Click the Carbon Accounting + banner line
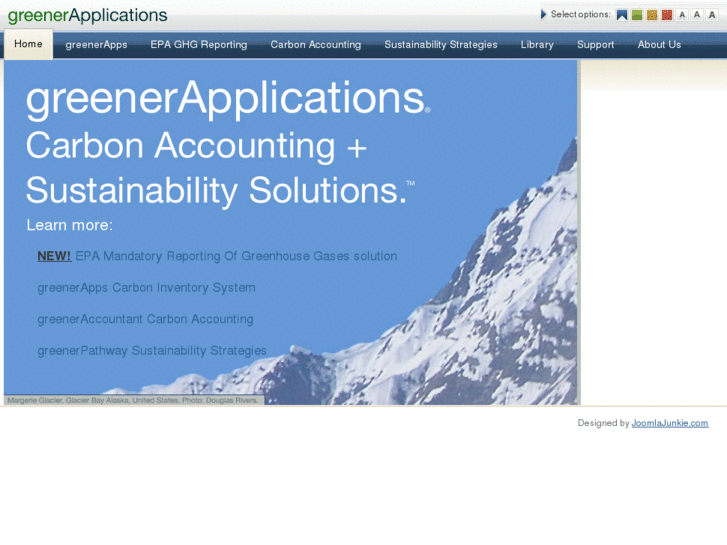Screen dimensions: 727x545 click(196, 146)
